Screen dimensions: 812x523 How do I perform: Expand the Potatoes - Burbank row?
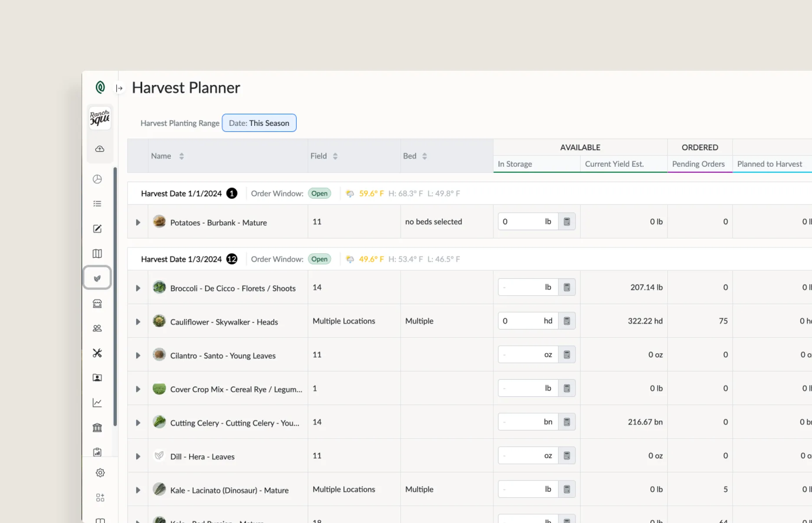(x=138, y=223)
